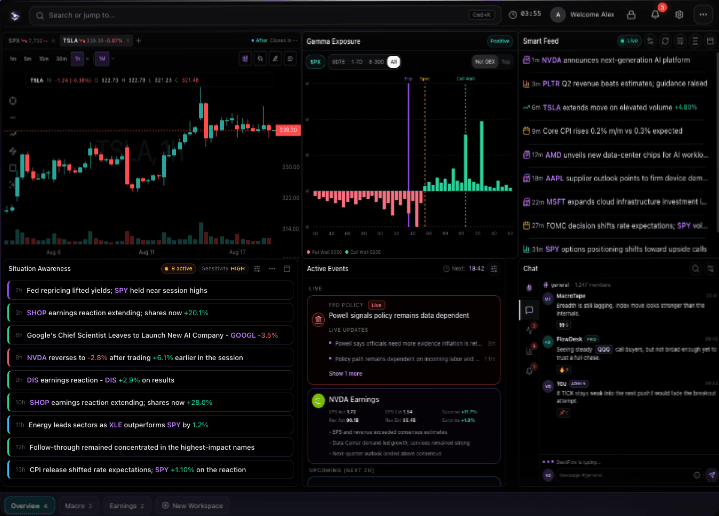Click the 1W range button on the chart
This screenshot has width=719, height=516.
coord(102,59)
